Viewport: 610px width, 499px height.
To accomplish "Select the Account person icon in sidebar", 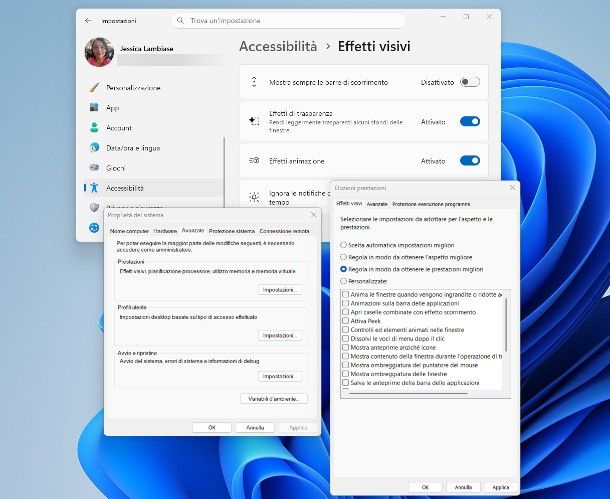I will click(x=94, y=128).
